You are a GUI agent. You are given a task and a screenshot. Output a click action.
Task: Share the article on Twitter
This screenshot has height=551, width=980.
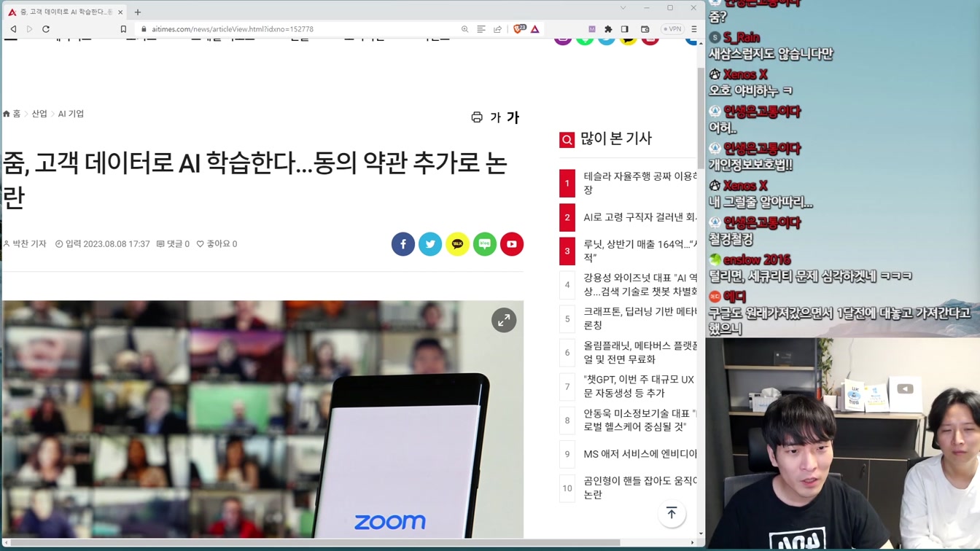pos(430,244)
